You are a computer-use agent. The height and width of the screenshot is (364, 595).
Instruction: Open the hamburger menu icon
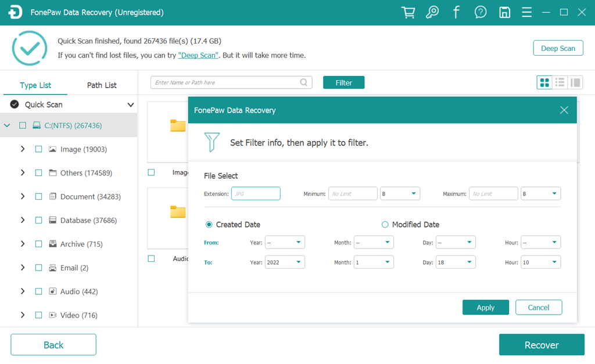pyautogui.click(x=526, y=13)
